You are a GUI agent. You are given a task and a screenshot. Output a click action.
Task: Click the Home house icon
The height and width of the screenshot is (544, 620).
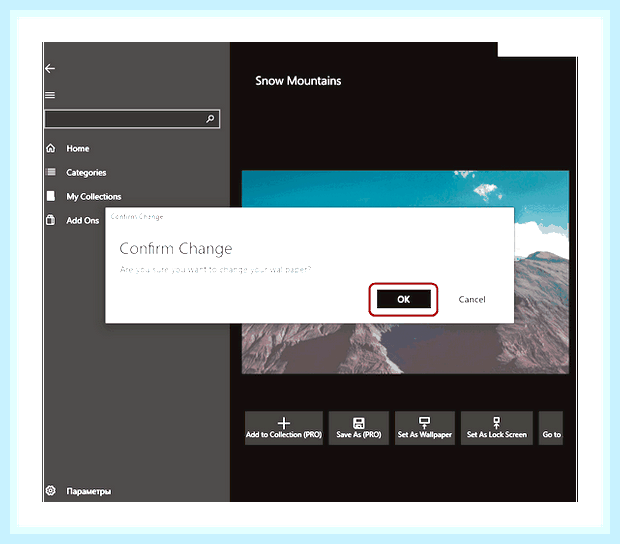click(51, 148)
